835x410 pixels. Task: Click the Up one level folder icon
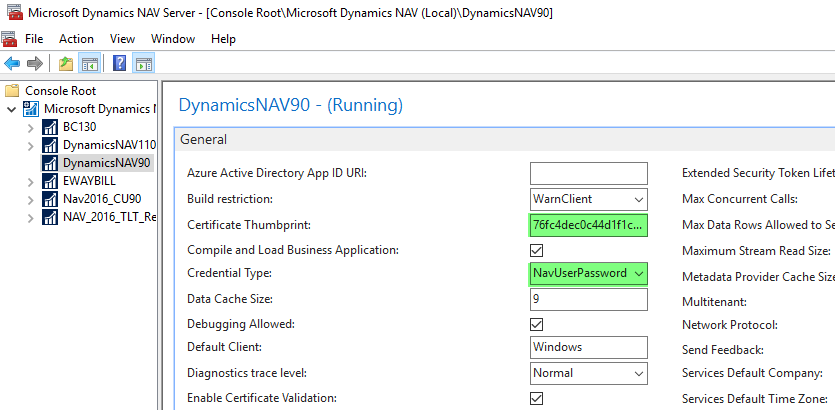(x=66, y=64)
